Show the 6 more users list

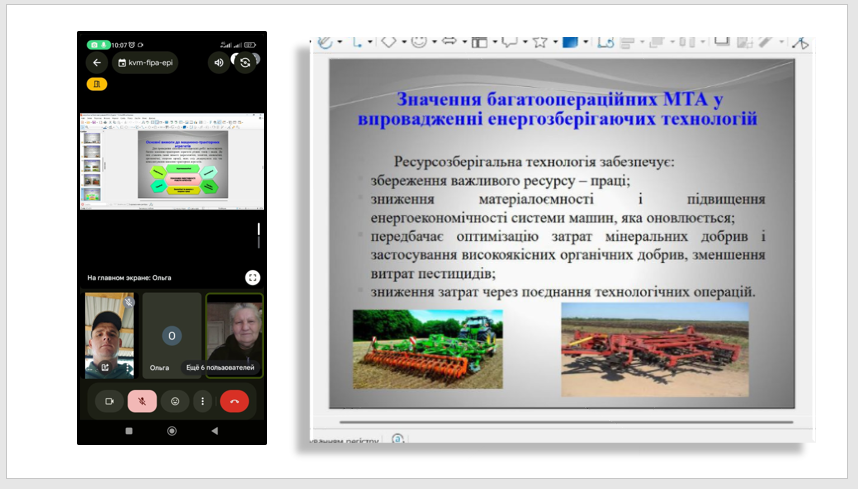(220, 368)
